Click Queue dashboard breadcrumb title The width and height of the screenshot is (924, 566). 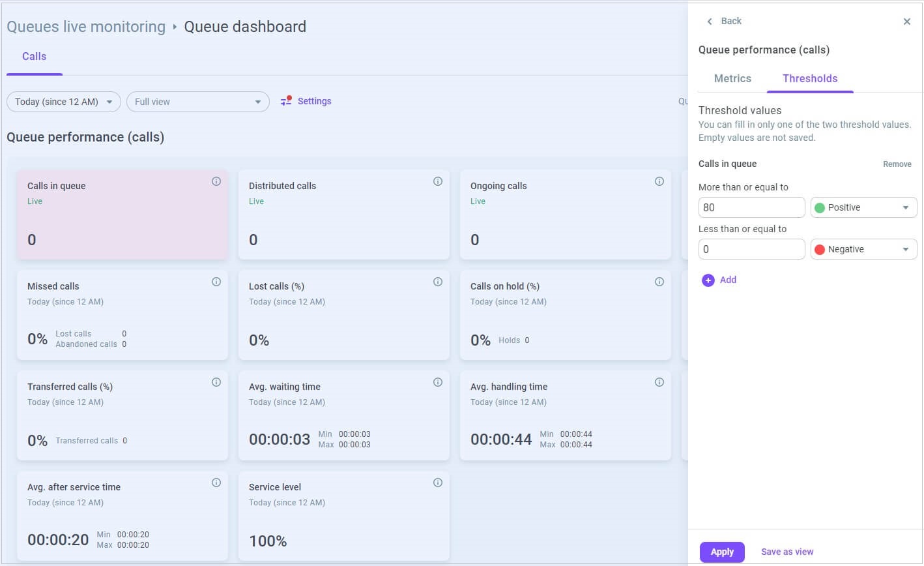tap(245, 27)
